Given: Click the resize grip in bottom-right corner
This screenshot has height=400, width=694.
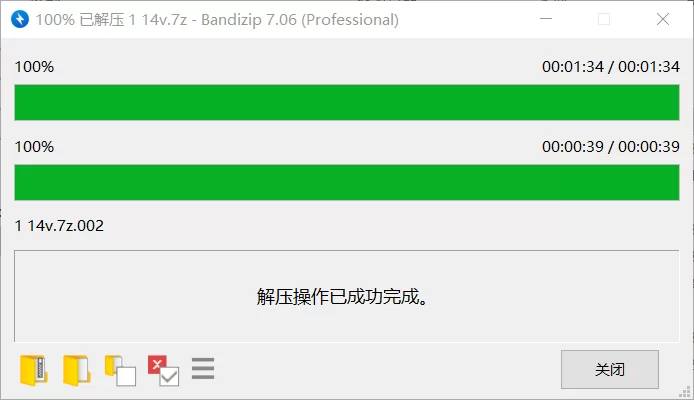Looking at the screenshot, I should pyautogui.click(x=685, y=392).
